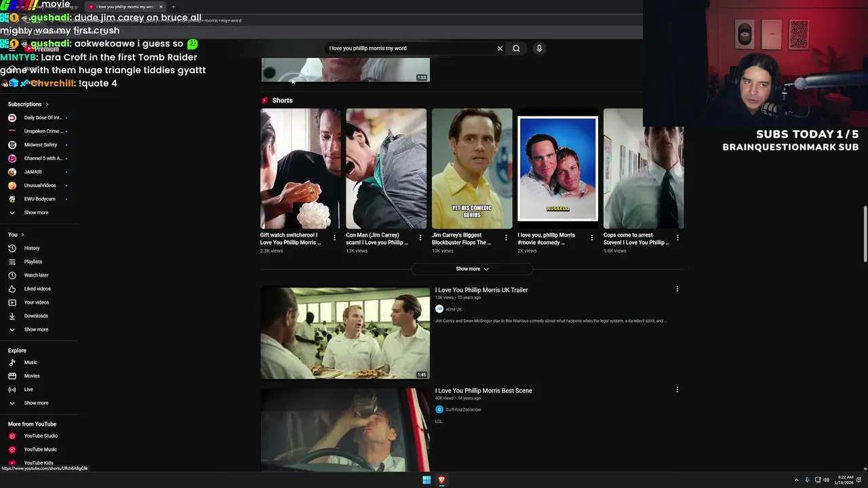The width and height of the screenshot is (868, 488).
Task: Open options for Gift watch switcheroo short
Action: [334, 238]
